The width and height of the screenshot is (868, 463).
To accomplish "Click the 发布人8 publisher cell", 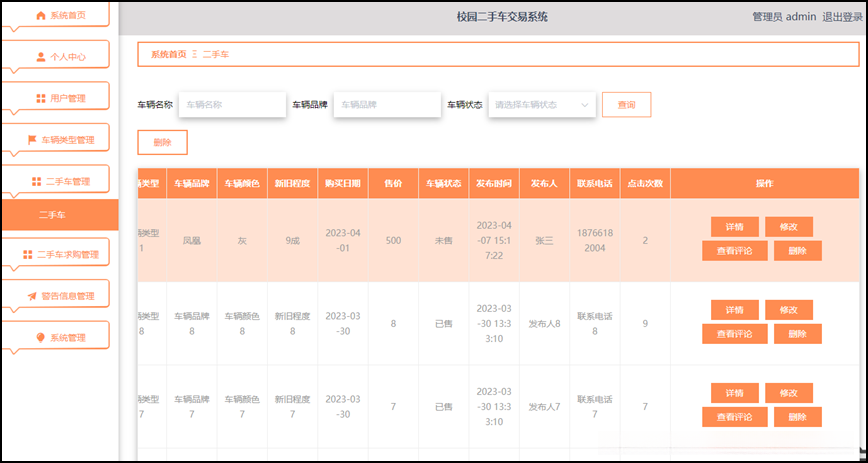I will (544, 324).
